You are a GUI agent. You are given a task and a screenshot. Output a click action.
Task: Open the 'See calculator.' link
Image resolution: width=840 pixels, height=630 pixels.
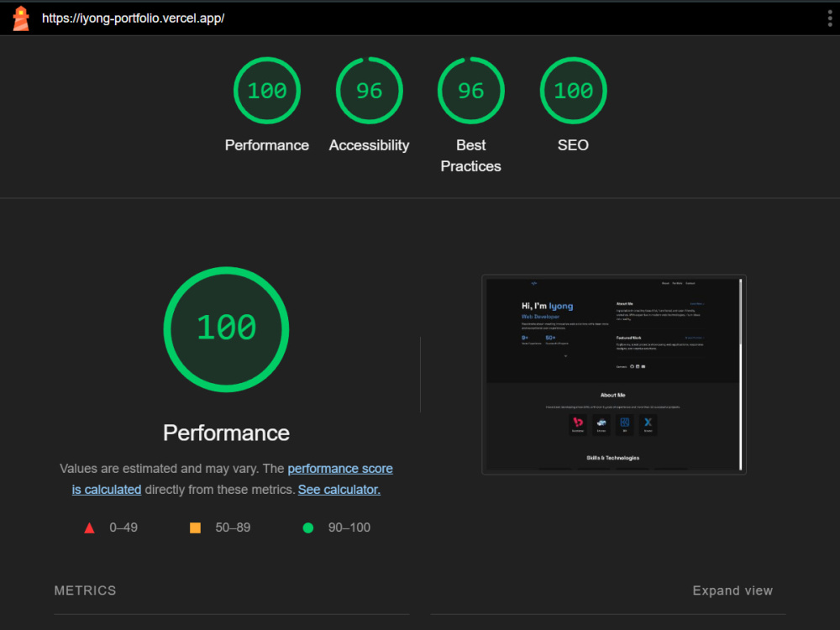pos(339,490)
